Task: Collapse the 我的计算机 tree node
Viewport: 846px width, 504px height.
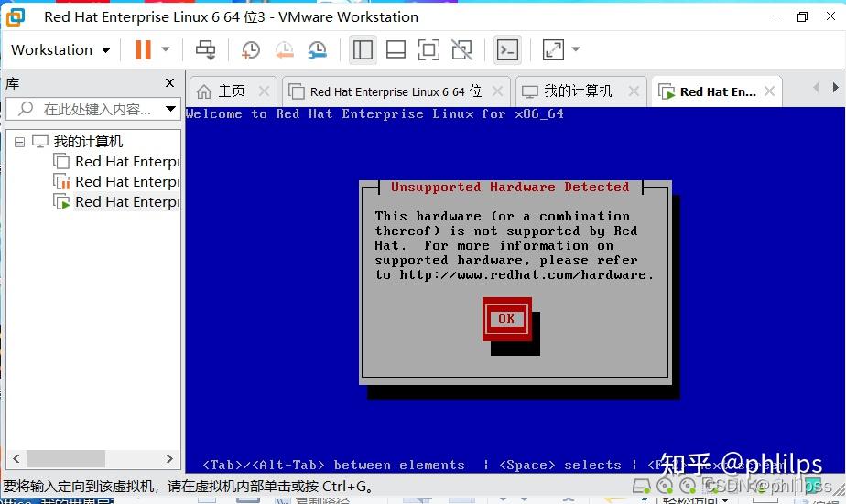Action: [x=20, y=143]
